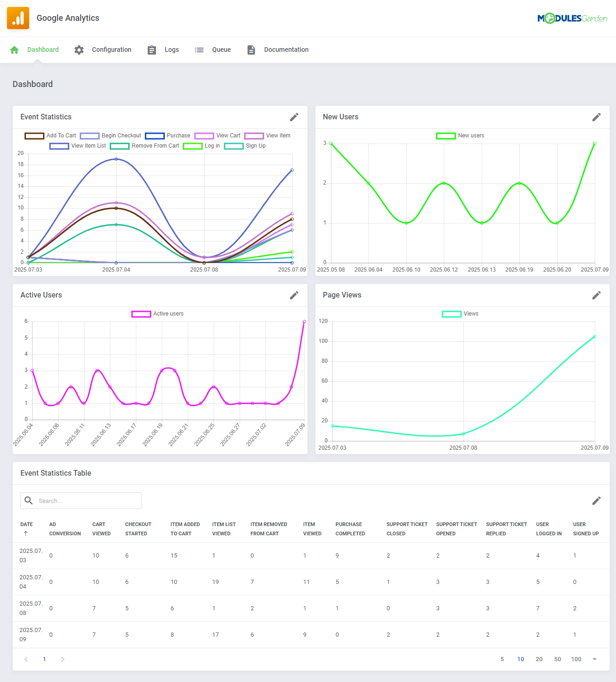Click the Page Views peak data point
Viewport: 616px width, 682px height.
(x=595, y=337)
